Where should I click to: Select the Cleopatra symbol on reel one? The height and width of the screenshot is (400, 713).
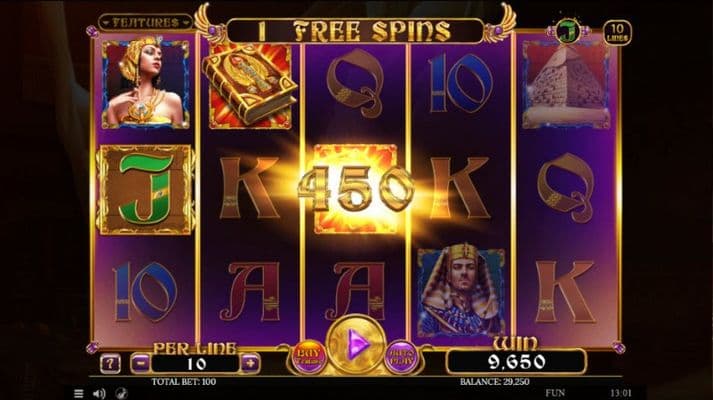[146, 84]
